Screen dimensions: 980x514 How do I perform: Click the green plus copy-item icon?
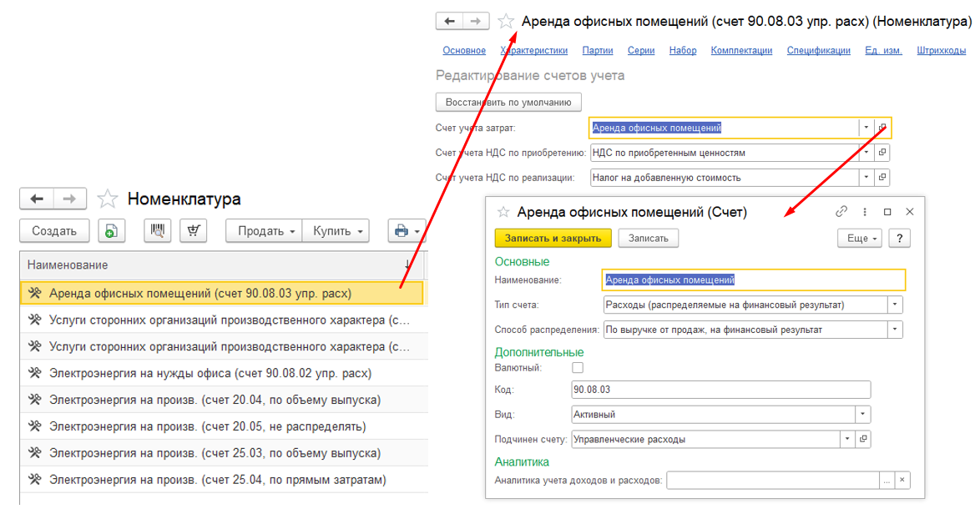coord(111,231)
